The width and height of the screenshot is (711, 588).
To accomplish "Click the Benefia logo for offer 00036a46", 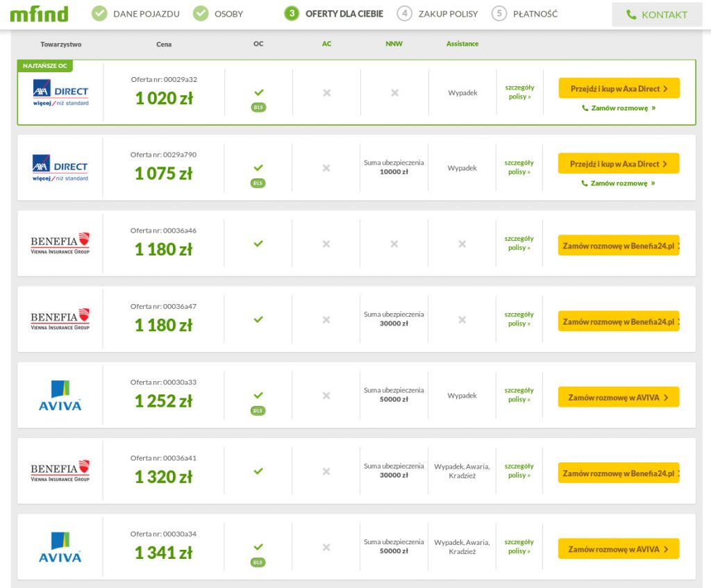I will click(x=60, y=244).
